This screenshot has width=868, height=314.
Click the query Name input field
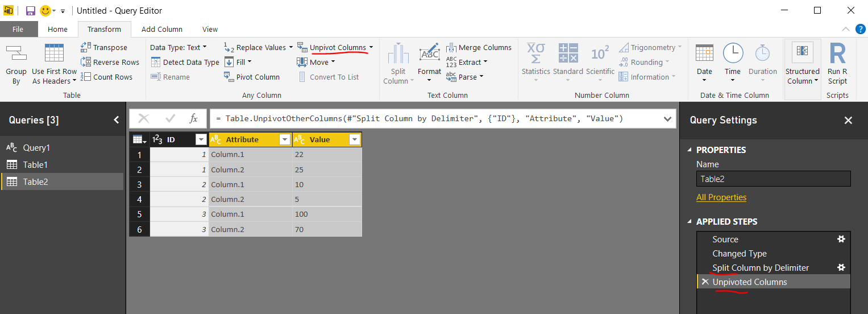[774, 179]
